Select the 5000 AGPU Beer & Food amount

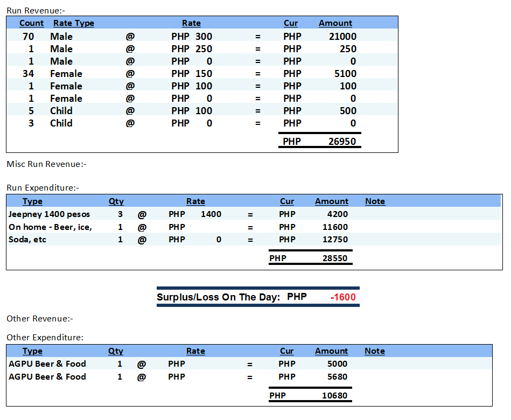pyautogui.click(x=337, y=364)
